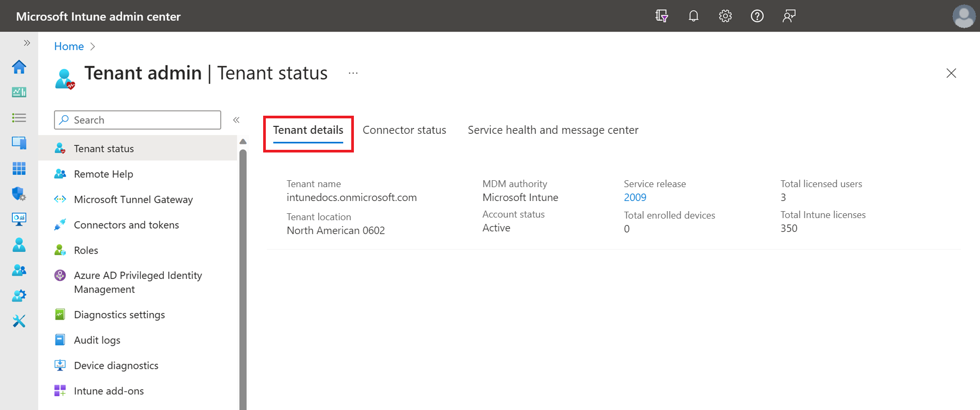Switch to Service health and message center tab
Image resolution: width=980 pixels, height=410 pixels.
tap(553, 130)
